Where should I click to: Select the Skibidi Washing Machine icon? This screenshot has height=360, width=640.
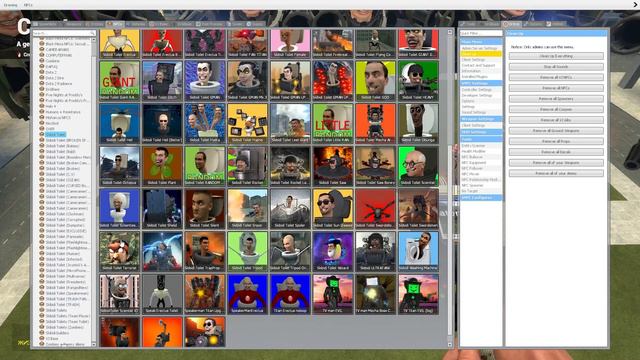[418, 251]
